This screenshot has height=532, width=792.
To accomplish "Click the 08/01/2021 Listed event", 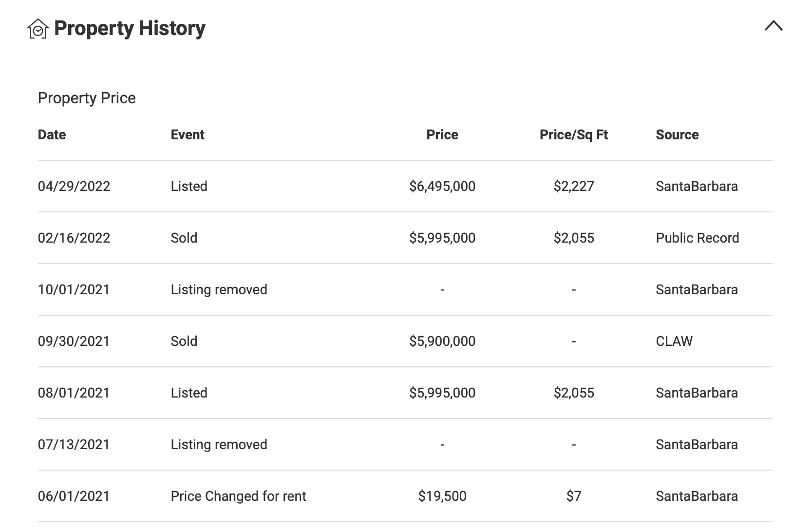I will point(189,393).
